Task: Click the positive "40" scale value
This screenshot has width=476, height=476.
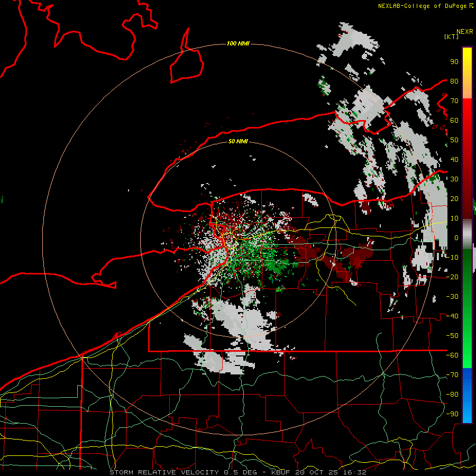Action: 454,159
